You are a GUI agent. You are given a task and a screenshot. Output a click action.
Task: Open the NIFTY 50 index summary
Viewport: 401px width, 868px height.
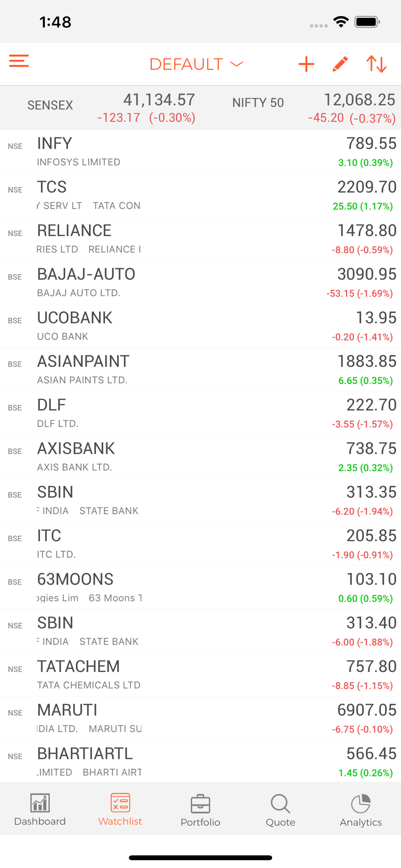coord(313,108)
